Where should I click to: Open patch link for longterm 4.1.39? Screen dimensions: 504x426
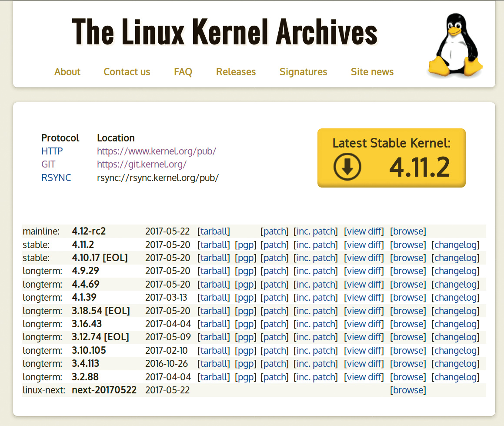click(274, 298)
